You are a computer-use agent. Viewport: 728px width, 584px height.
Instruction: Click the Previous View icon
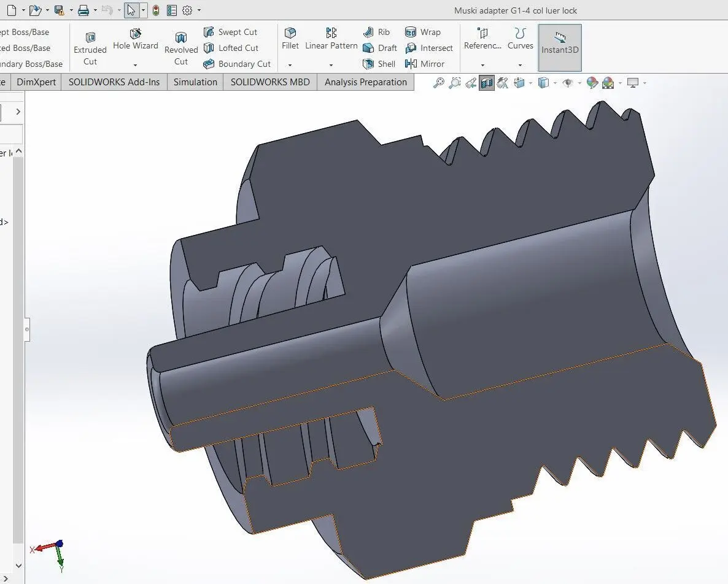click(470, 83)
